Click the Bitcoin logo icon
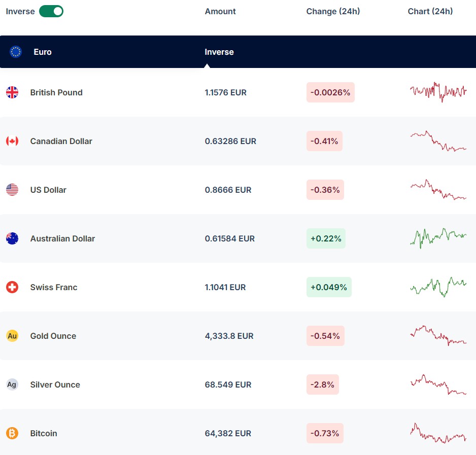 (12, 433)
